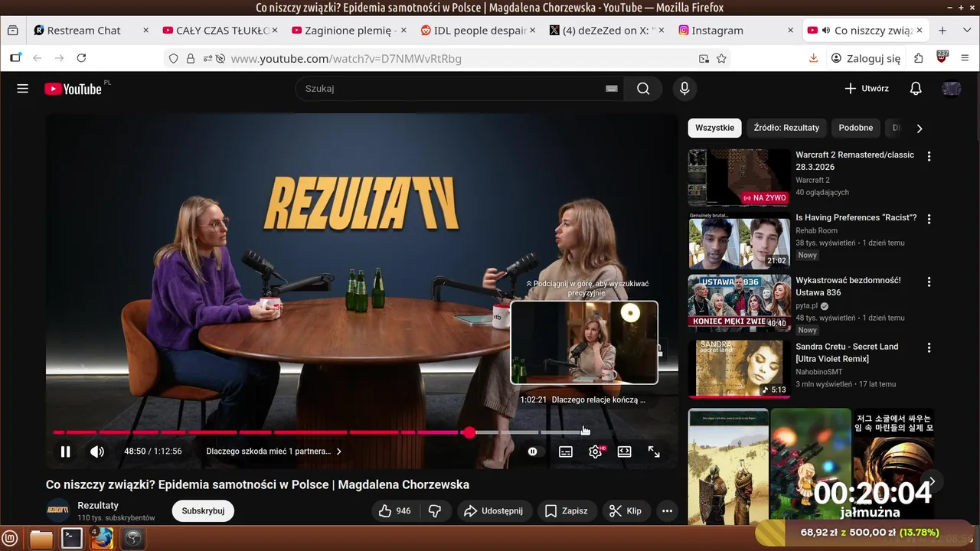Open the Warcraft 2 Remastered live video thumbnail
The image size is (980, 551).
click(x=739, y=178)
